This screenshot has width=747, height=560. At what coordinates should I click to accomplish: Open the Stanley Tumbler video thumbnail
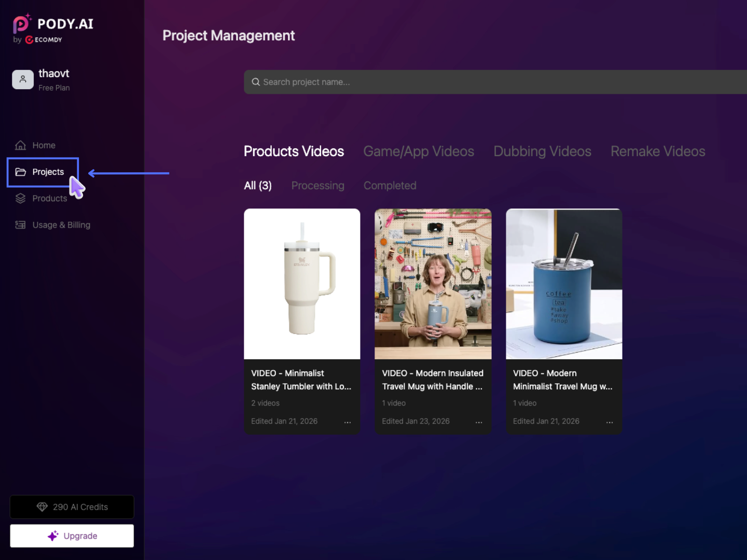[302, 284]
